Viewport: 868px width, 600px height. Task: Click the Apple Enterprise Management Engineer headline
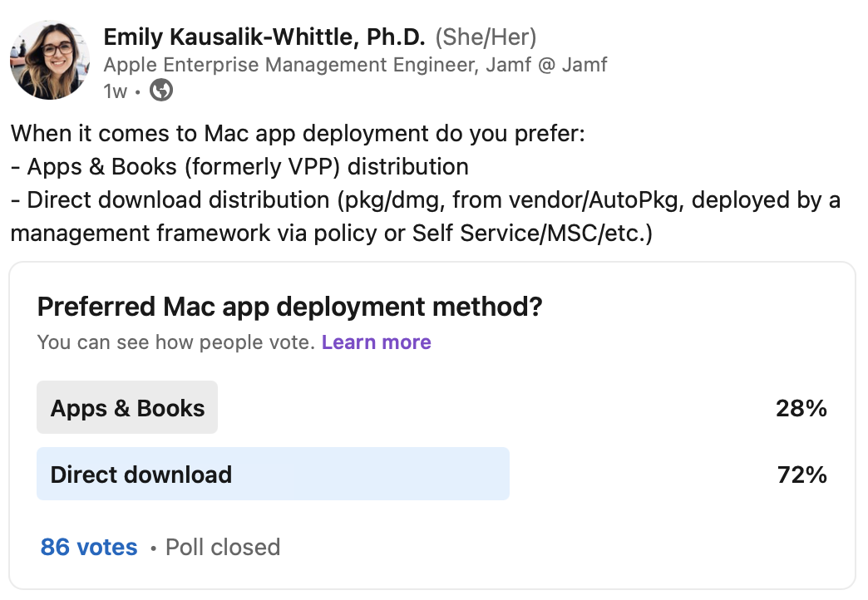(x=355, y=65)
